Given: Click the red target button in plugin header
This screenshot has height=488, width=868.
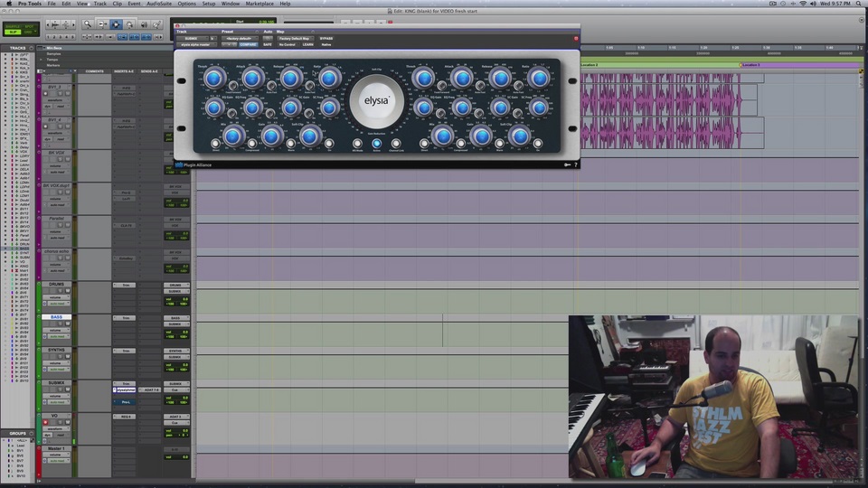Looking at the screenshot, I should (576, 39).
